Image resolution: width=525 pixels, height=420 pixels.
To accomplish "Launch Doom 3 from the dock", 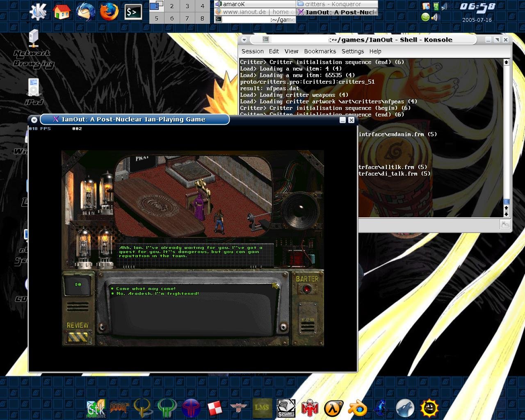I will point(119,408).
